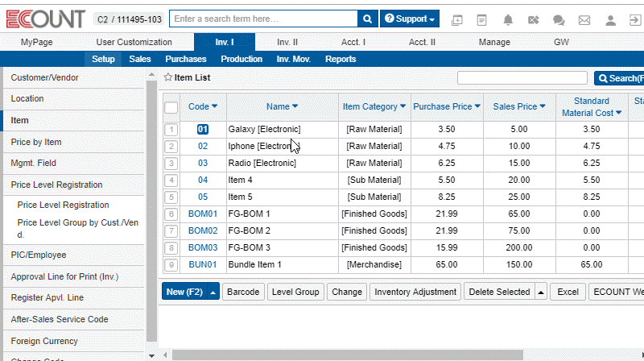Open the Sales submenu
The image size is (644, 361).
tap(139, 59)
